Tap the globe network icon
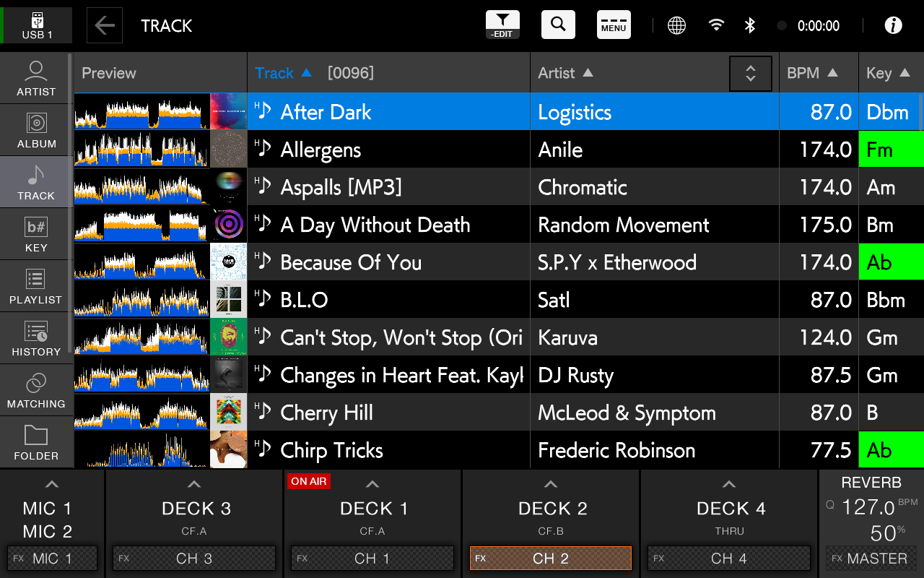Screen dimensions: 924x578 676,25
